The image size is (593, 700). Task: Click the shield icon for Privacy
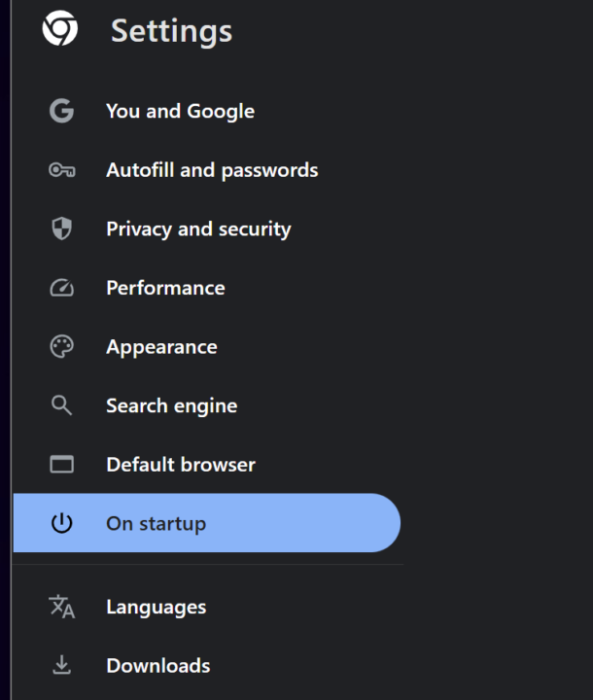click(x=61, y=229)
